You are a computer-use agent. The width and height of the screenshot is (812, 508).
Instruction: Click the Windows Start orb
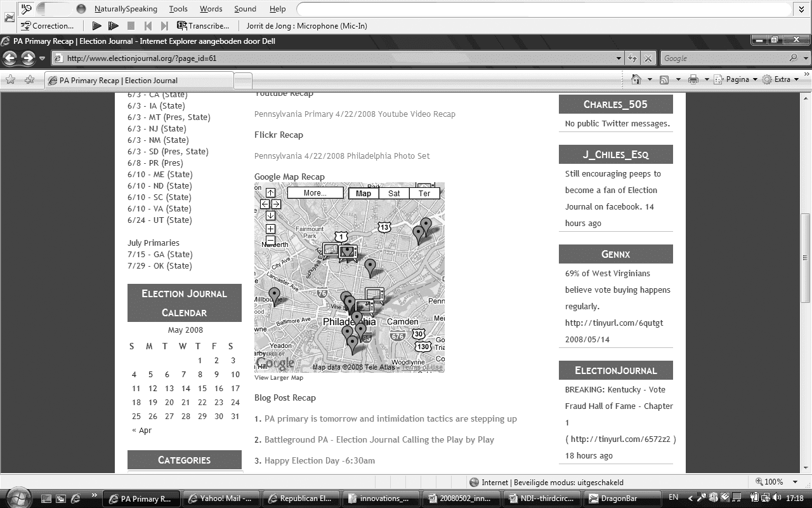pos(18,498)
